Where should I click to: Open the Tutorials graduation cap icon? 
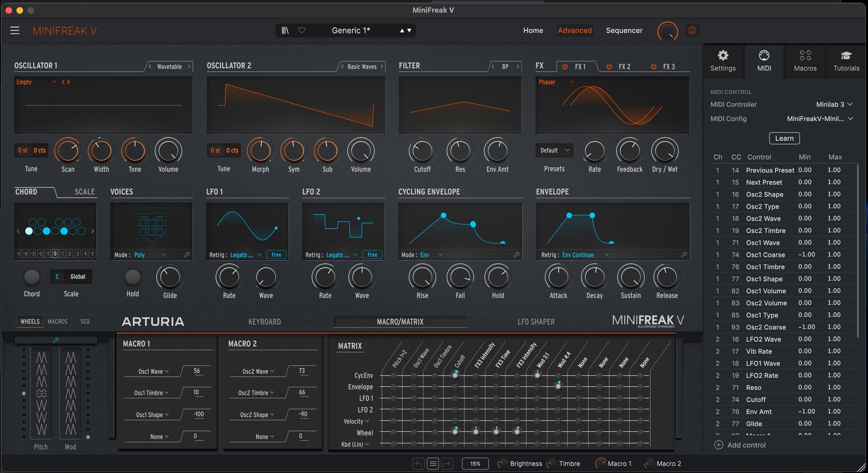[846, 61]
